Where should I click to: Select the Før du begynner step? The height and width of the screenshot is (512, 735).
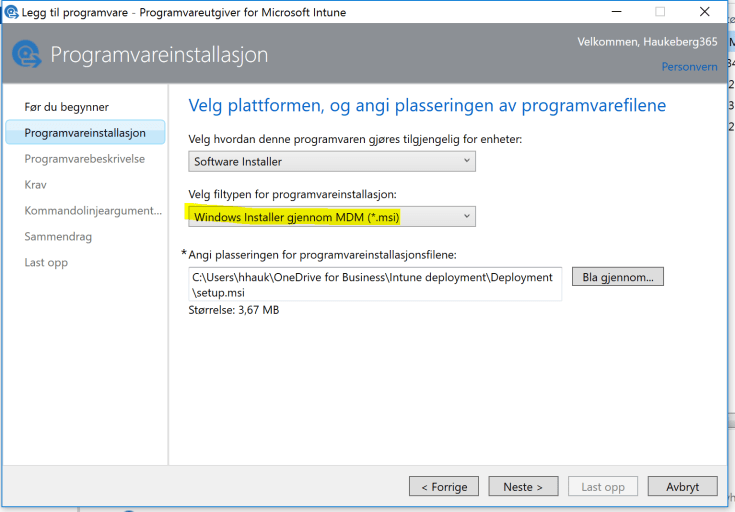(x=67, y=107)
